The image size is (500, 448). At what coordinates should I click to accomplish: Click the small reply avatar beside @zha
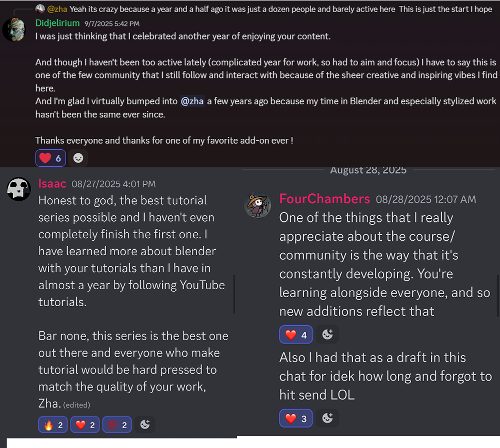[x=40, y=9]
